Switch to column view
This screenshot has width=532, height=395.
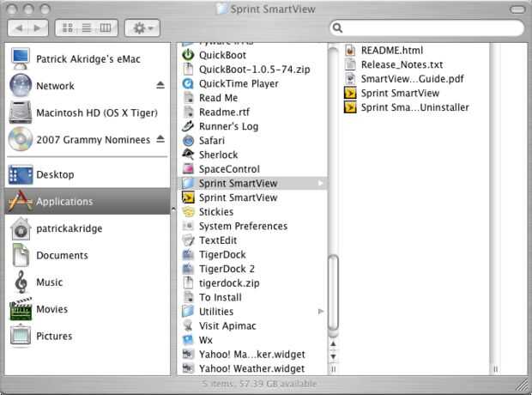tap(106, 27)
